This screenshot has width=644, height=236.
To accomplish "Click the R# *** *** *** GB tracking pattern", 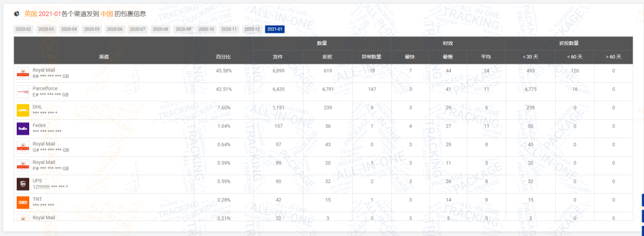I will tap(51, 77).
